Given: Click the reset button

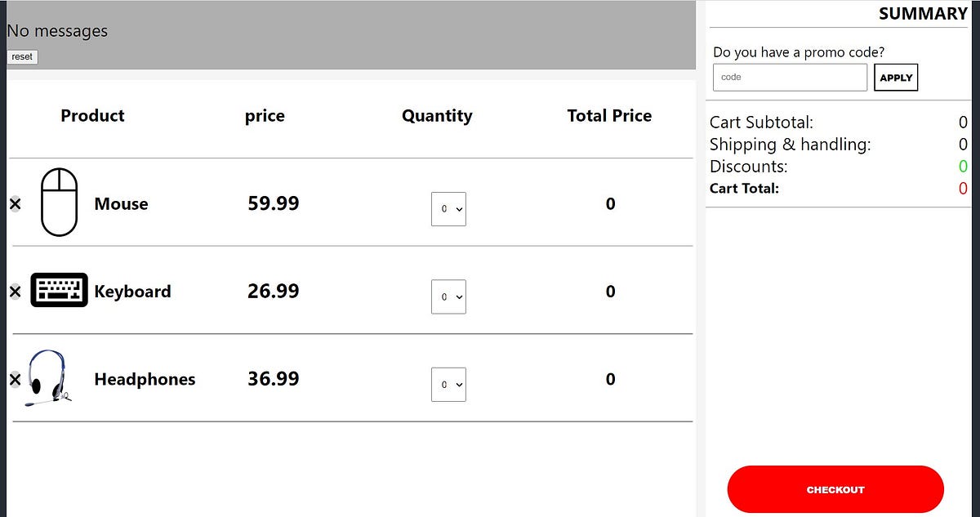Looking at the screenshot, I should click(22, 57).
